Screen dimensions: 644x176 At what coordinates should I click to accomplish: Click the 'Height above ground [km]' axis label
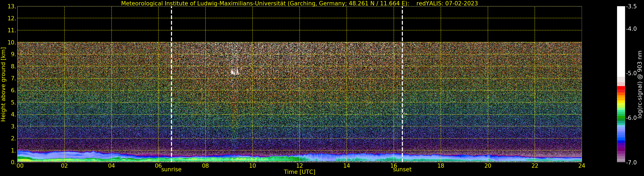coord(3,84)
